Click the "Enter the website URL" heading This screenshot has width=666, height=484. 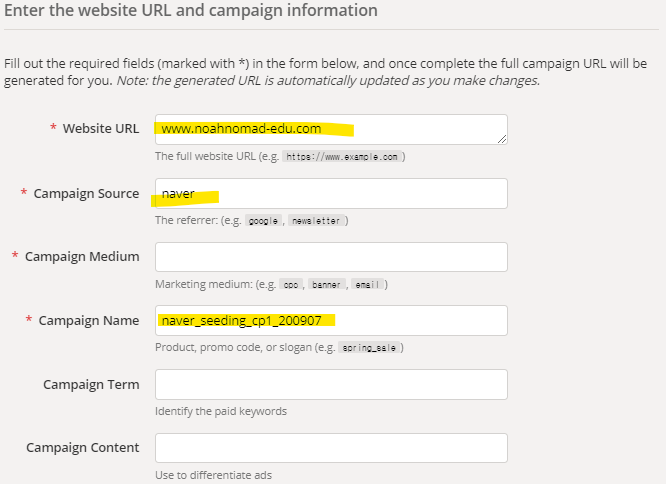pyautogui.click(x=191, y=11)
